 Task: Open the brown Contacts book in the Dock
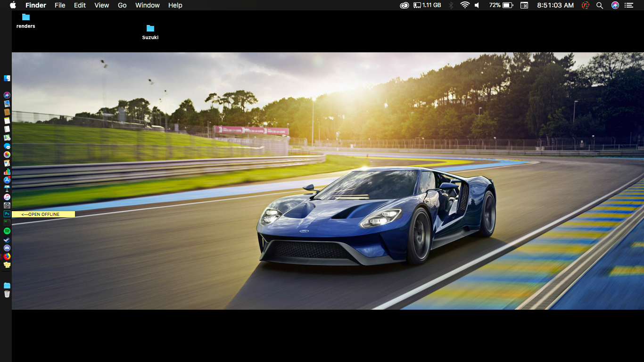point(7,112)
